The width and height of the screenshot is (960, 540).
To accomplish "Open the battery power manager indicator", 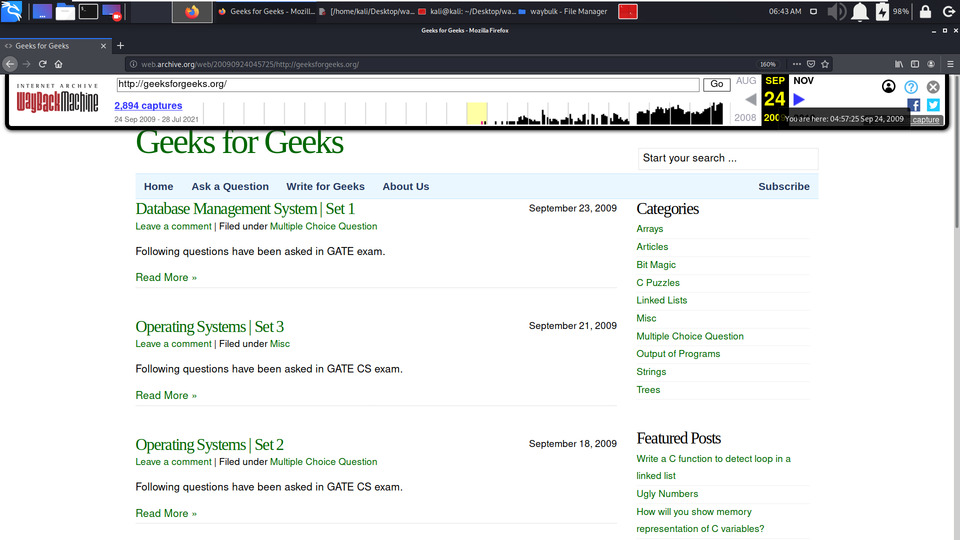I will tap(882, 12).
